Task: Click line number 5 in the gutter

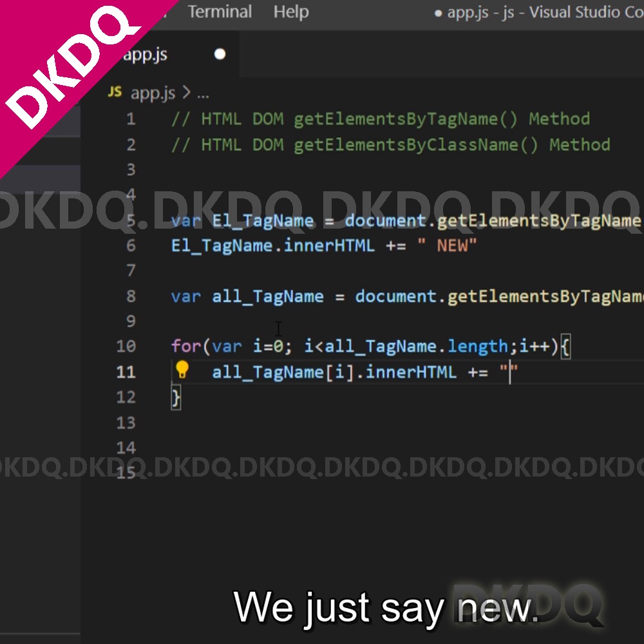Action: pos(131,221)
